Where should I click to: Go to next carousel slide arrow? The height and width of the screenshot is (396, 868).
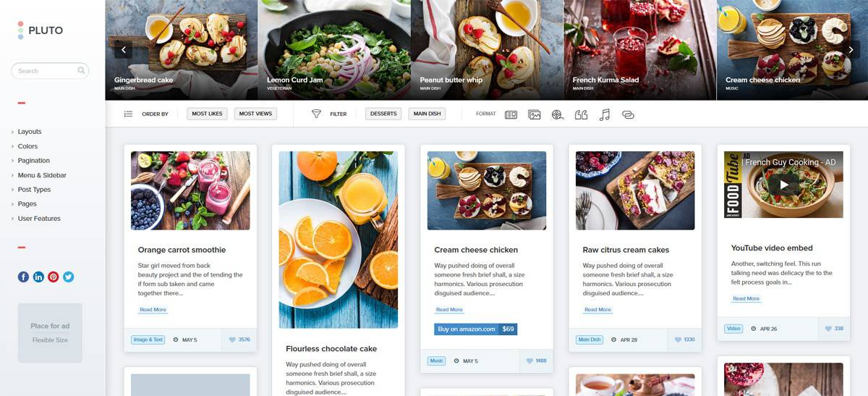pos(851,49)
